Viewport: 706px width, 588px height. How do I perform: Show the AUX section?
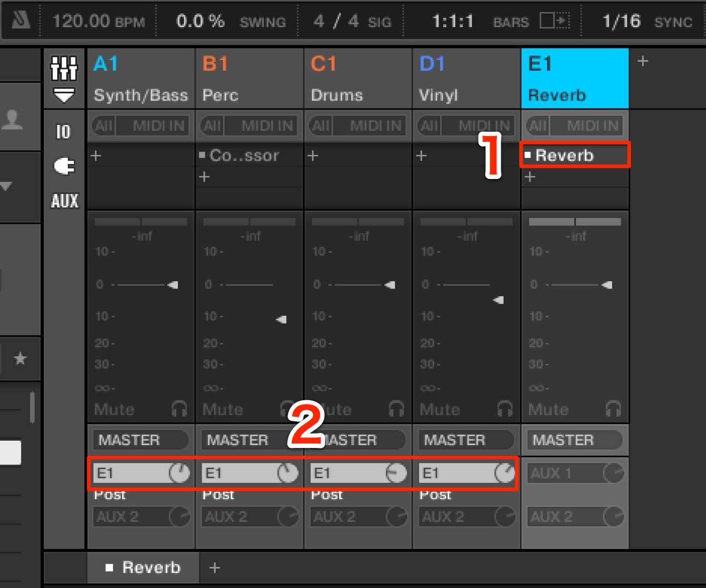(64, 201)
